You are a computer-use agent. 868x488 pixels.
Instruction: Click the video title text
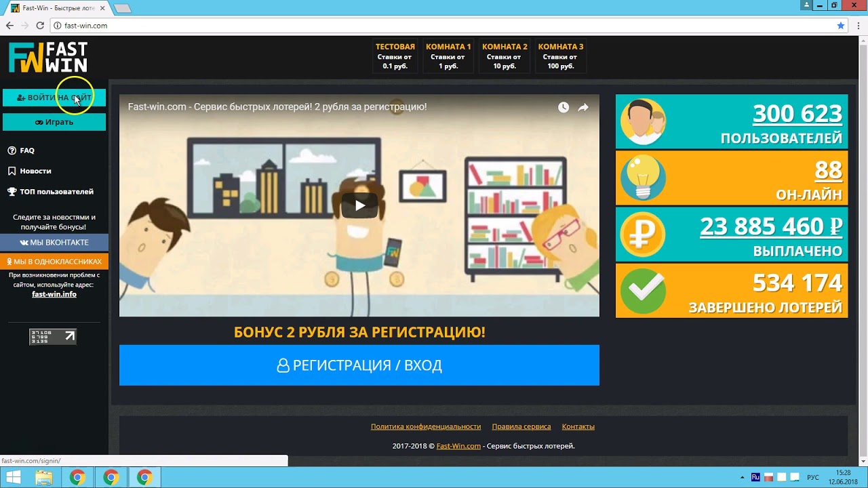pos(277,107)
